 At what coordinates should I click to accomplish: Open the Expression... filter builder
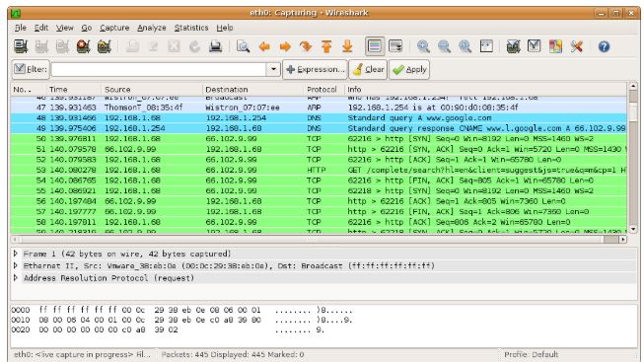[x=315, y=69]
